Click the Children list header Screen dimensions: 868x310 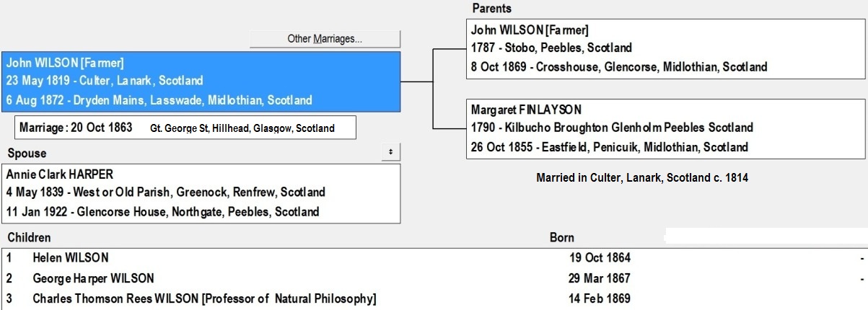[x=29, y=237]
